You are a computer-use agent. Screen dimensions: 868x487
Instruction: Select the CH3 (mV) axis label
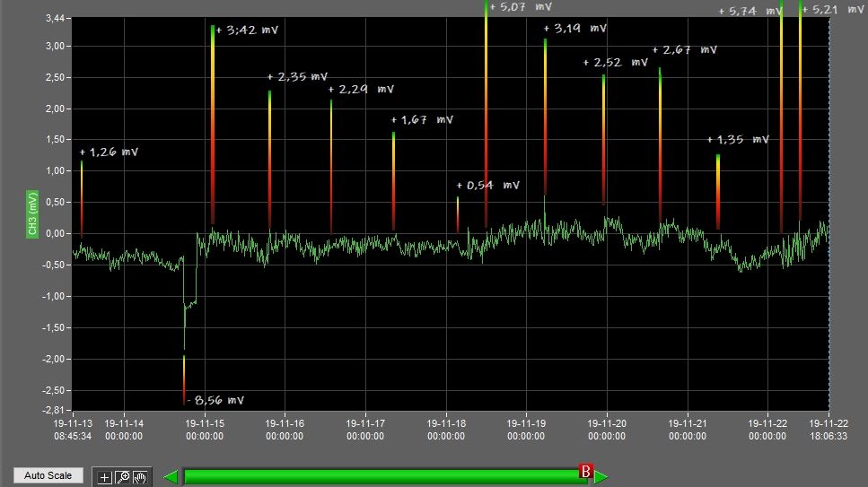click(x=32, y=215)
